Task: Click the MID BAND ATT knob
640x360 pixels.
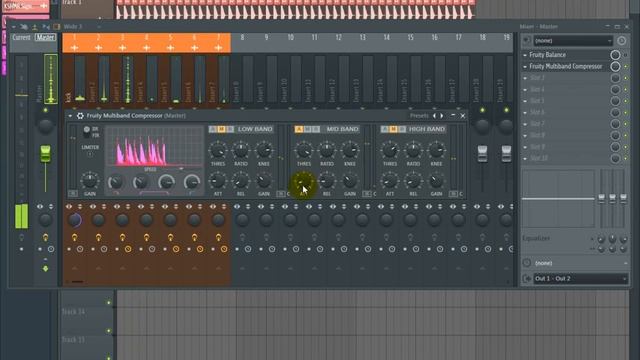Action: click(x=304, y=180)
